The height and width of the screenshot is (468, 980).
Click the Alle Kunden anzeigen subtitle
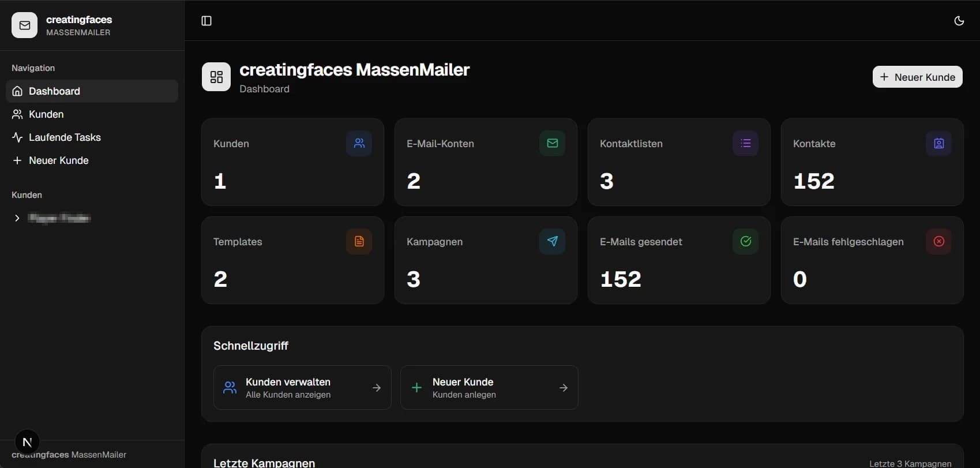coord(288,395)
